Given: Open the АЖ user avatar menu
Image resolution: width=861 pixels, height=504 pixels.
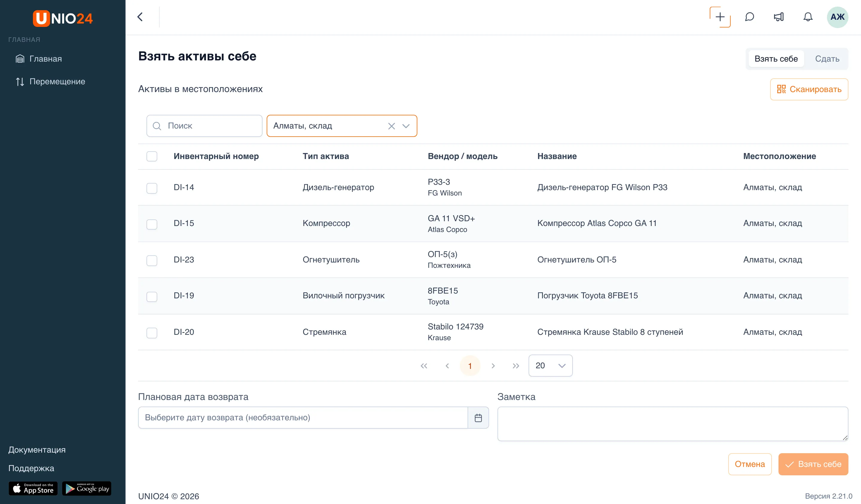Looking at the screenshot, I should click(837, 17).
